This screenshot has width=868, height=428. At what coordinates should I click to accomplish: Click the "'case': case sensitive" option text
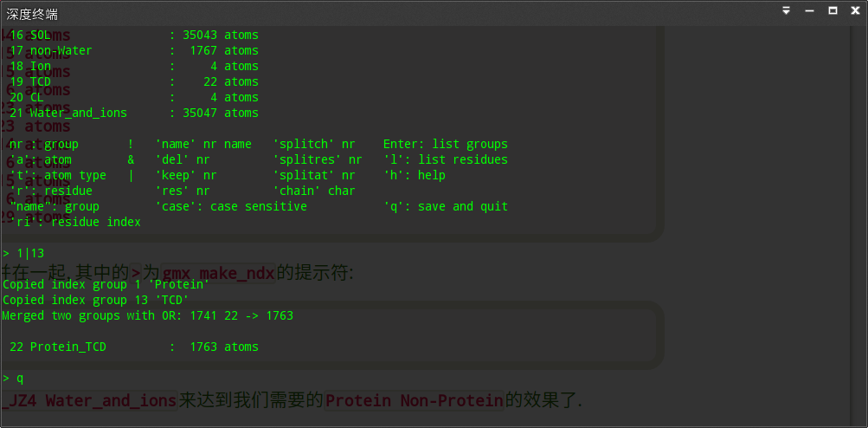click(x=231, y=206)
